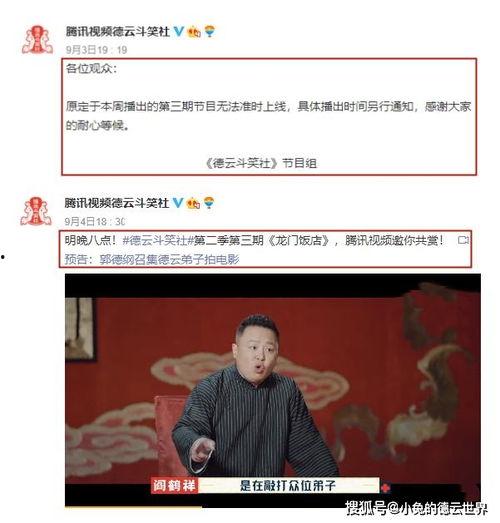Click the 《德云斗笑社》节目组 signature text

(x=261, y=163)
